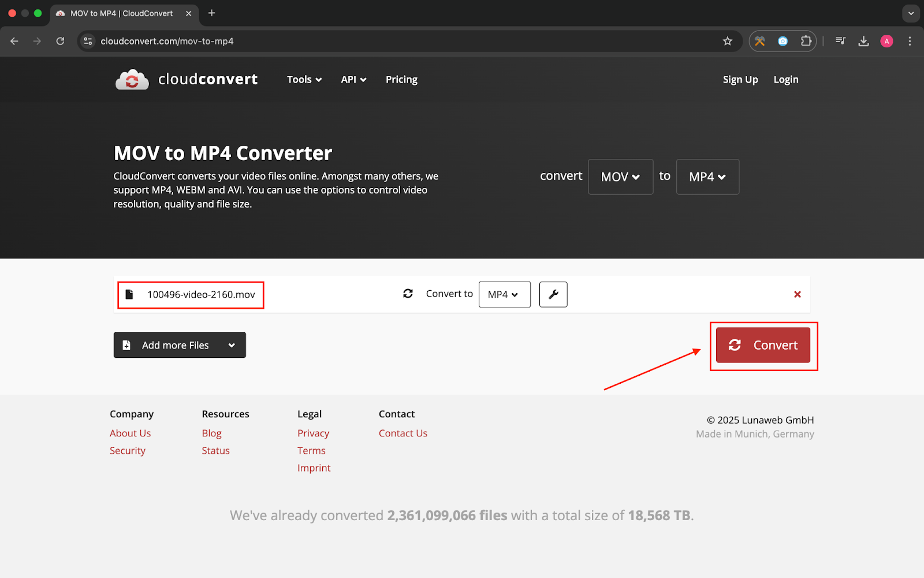Expand the MP4 target format dropdown in header
Viewport: 924px width, 578px height.
[707, 177]
